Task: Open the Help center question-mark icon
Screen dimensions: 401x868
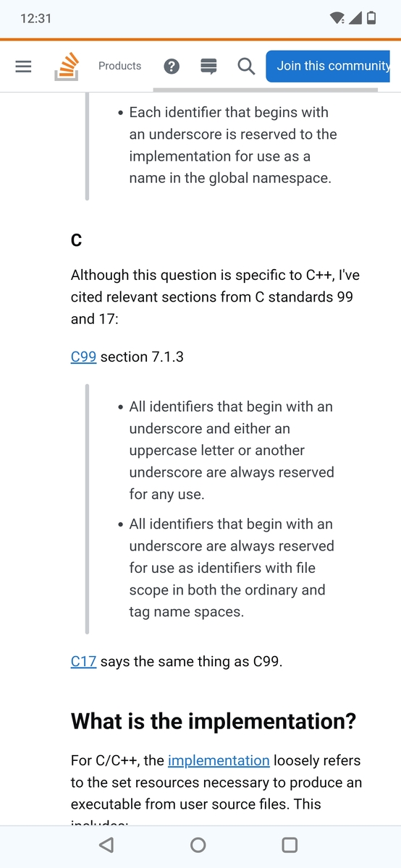Action: click(172, 67)
